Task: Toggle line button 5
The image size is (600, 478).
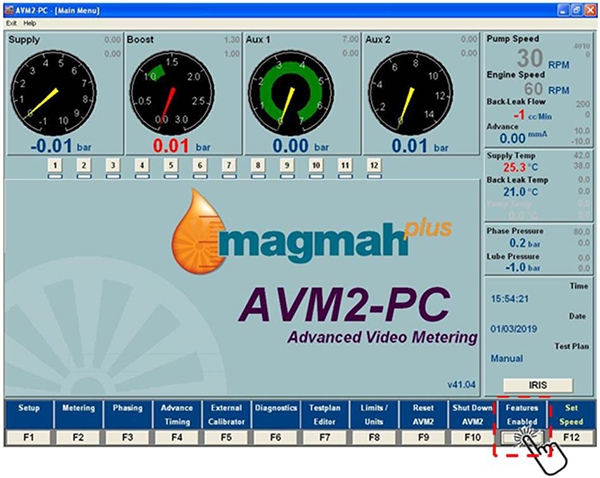Action: (171, 165)
